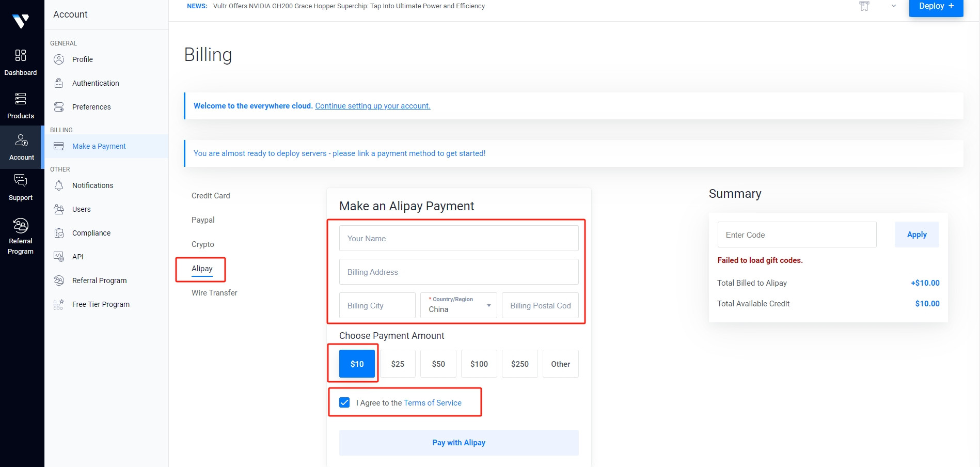Screen dimensions: 980x467
Task: Click the Users group icon
Action: pyautogui.click(x=59, y=209)
